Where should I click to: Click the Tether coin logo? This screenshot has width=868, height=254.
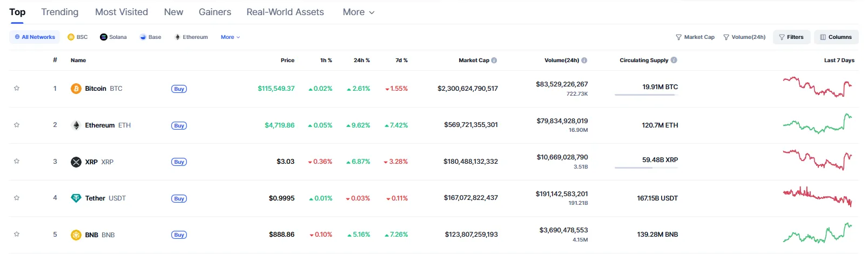[x=76, y=198]
